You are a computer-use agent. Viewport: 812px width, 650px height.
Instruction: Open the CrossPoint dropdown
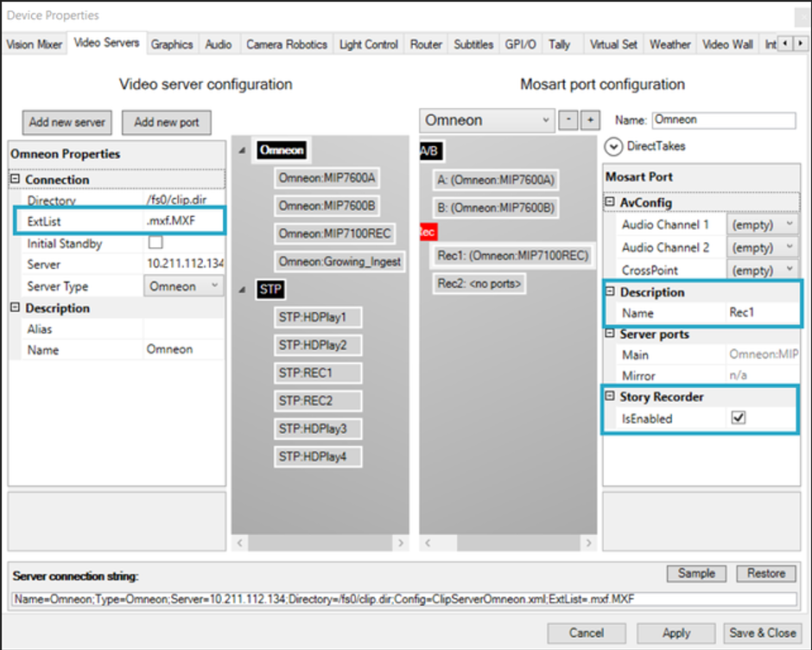789,271
